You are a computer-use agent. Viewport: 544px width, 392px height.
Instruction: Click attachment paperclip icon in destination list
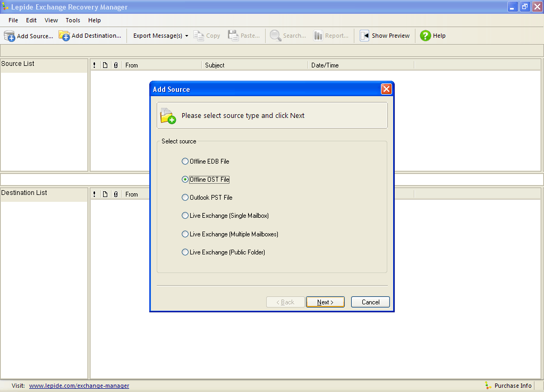coord(116,194)
